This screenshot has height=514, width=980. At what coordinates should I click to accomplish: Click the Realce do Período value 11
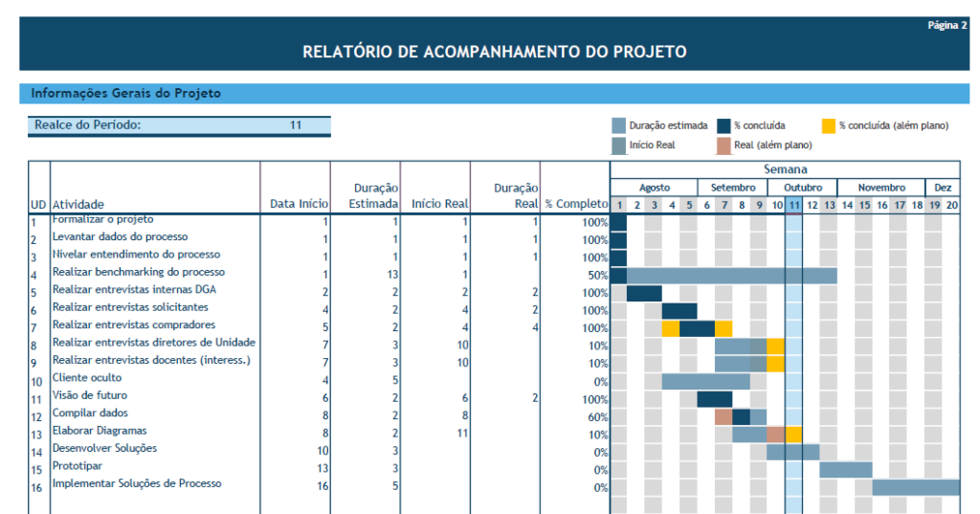[296, 125]
